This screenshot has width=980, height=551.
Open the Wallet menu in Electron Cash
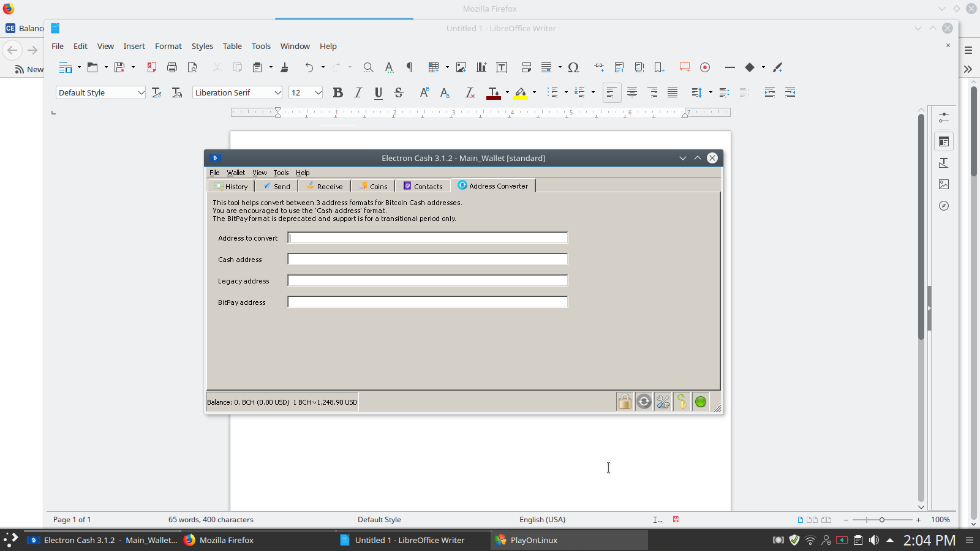(x=236, y=173)
